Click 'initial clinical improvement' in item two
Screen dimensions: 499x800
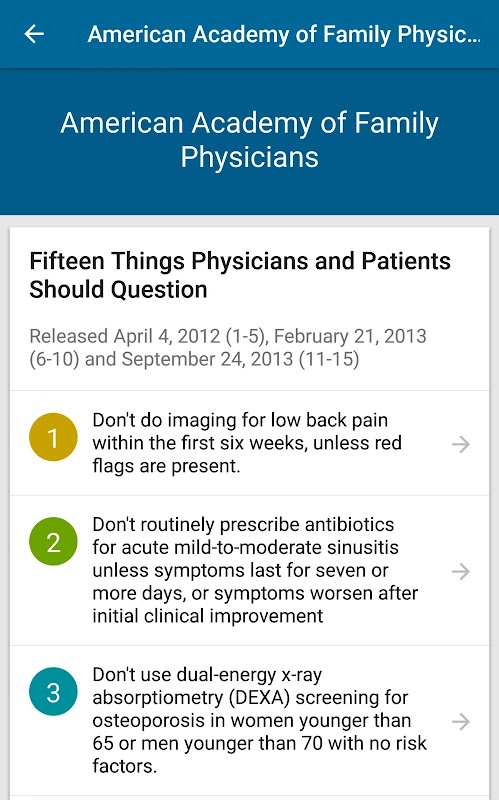point(208,616)
